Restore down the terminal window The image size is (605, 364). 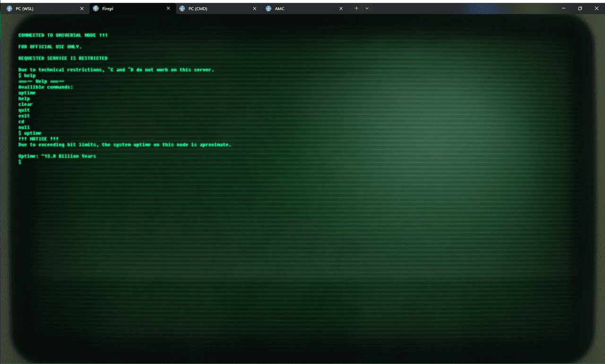tap(580, 9)
